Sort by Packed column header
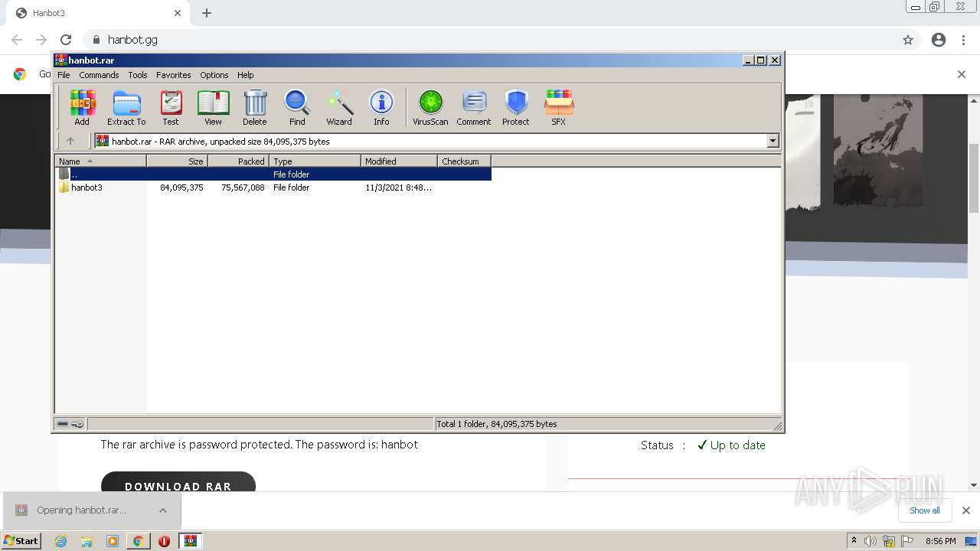Image resolution: width=980 pixels, height=551 pixels. point(238,161)
